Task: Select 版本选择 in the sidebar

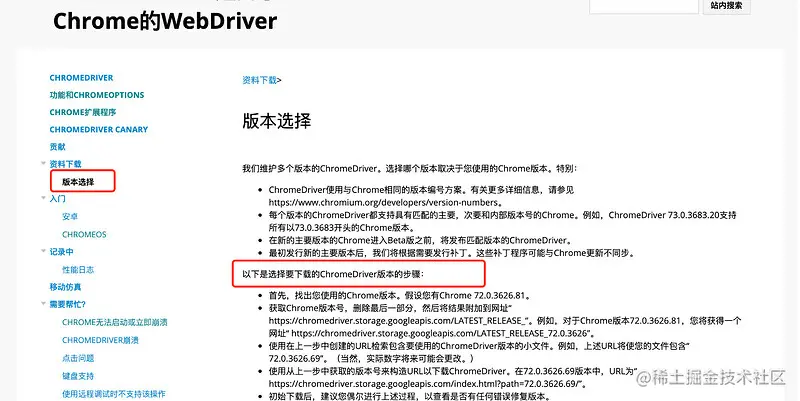Action: point(78,182)
